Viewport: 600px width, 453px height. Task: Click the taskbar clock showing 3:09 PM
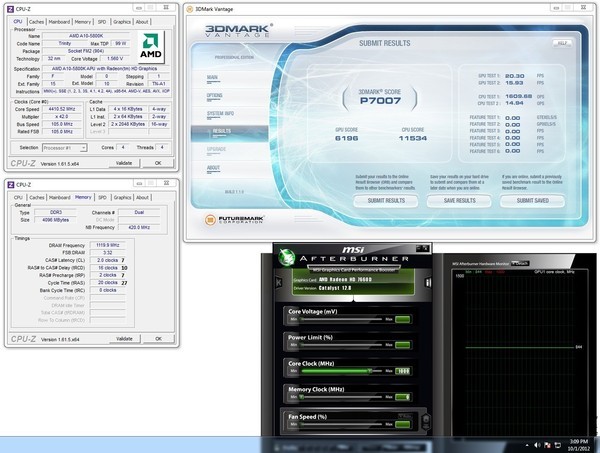click(579, 445)
